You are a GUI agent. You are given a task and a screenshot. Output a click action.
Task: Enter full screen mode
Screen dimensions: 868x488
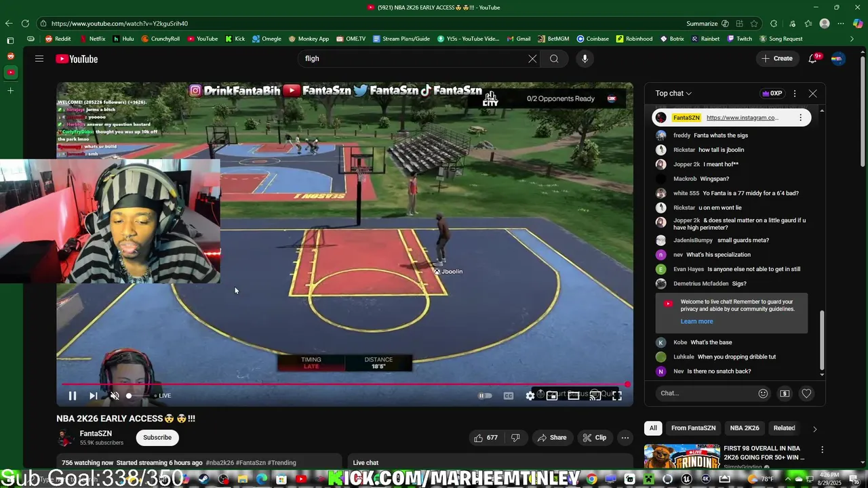tap(617, 396)
